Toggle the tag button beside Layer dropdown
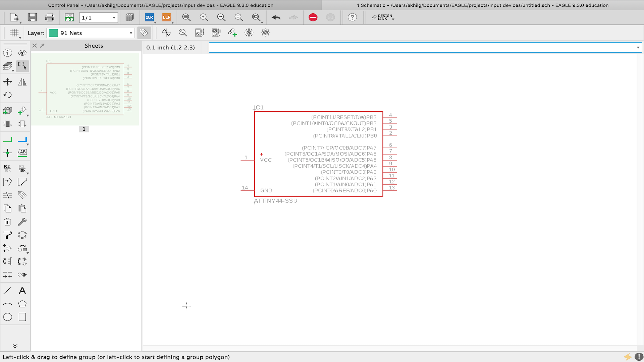The height and width of the screenshot is (362, 644). (144, 33)
